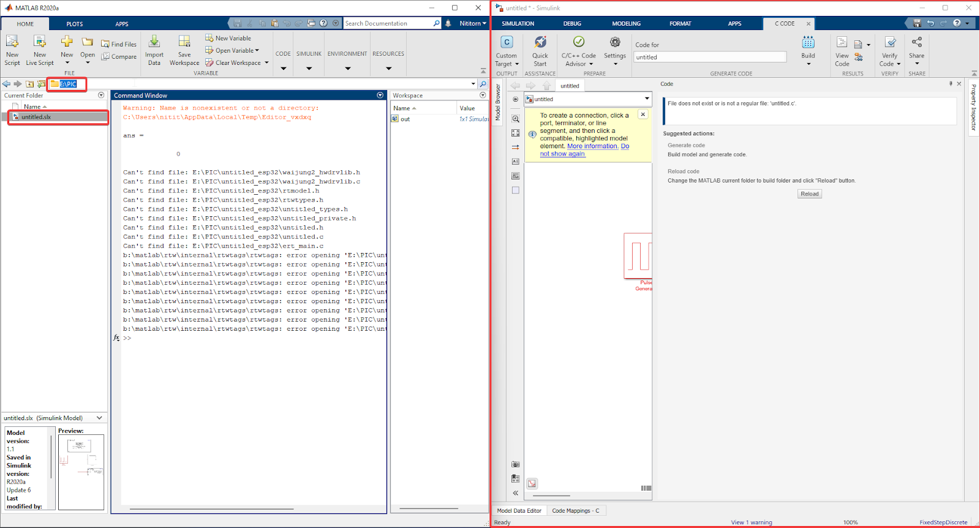Click folder search magnifier at address bar end
This screenshot has height=528, width=980.
point(483,84)
